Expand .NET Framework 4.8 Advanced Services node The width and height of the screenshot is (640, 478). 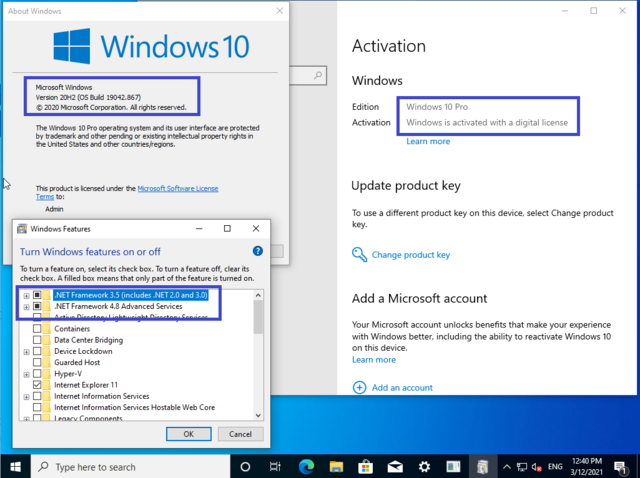tap(27, 307)
